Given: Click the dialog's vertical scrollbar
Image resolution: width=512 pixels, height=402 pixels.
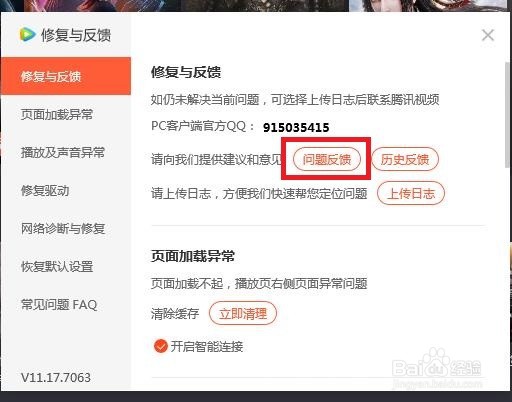Looking at the screenshot, I should point(508,115).
